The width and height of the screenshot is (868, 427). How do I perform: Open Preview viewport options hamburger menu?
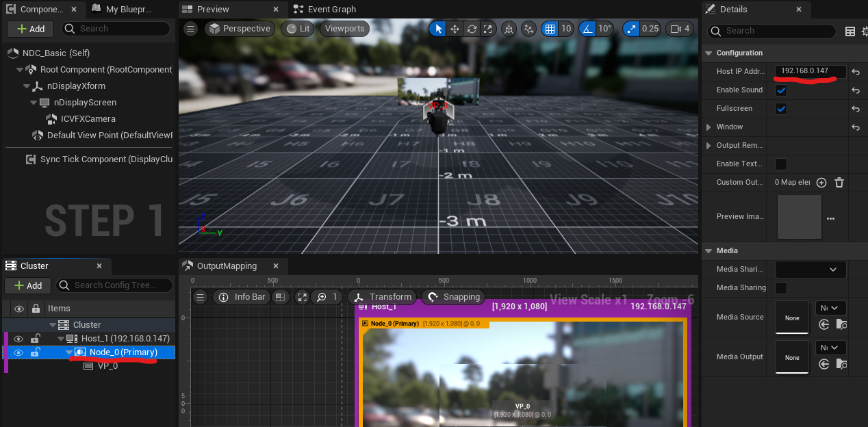pyautogui.click(x=191, y=29)
